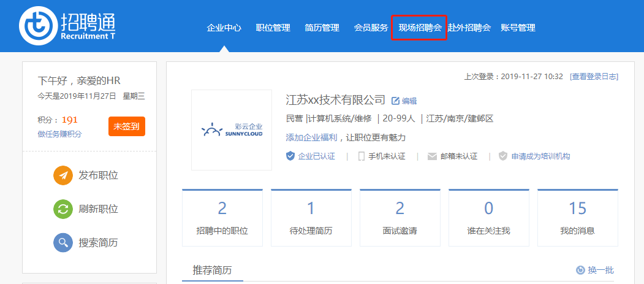Image resolution: width=644 pixels, height=284 pixels.
Task: Open the 职位管理 menu
Action: (x=273, y=28)
